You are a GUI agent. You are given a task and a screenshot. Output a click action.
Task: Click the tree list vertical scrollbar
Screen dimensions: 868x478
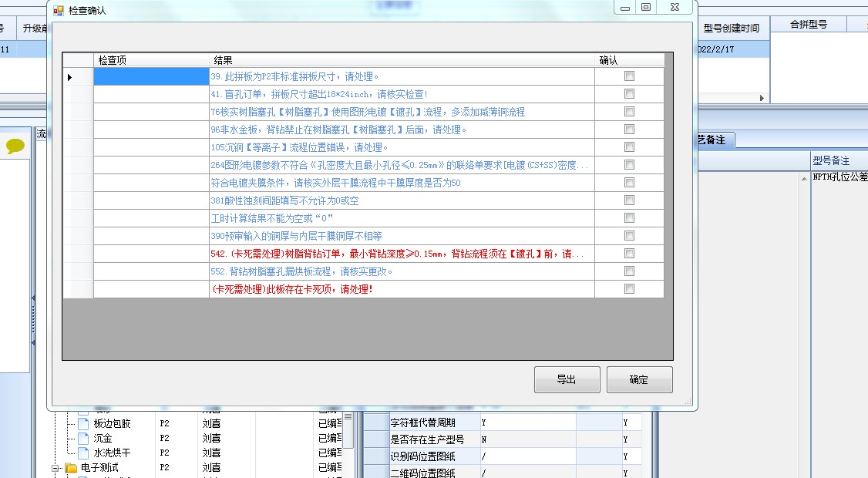click(x=348, y=429)
